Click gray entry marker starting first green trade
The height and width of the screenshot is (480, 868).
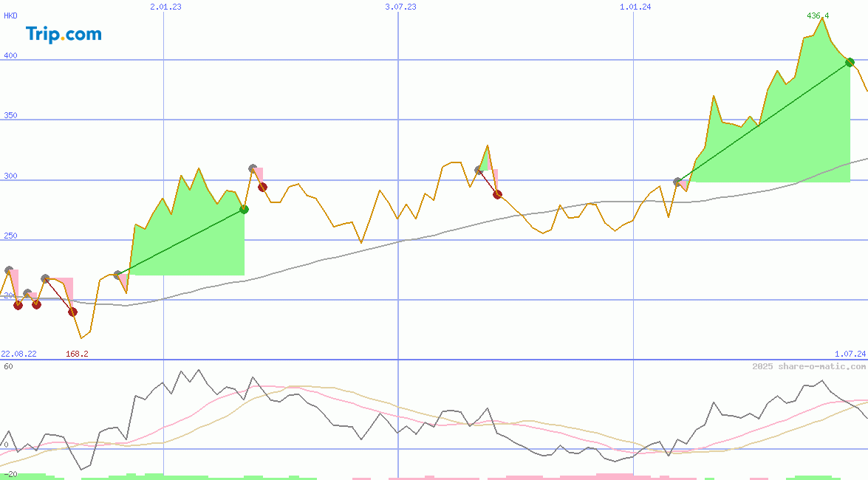117,275
